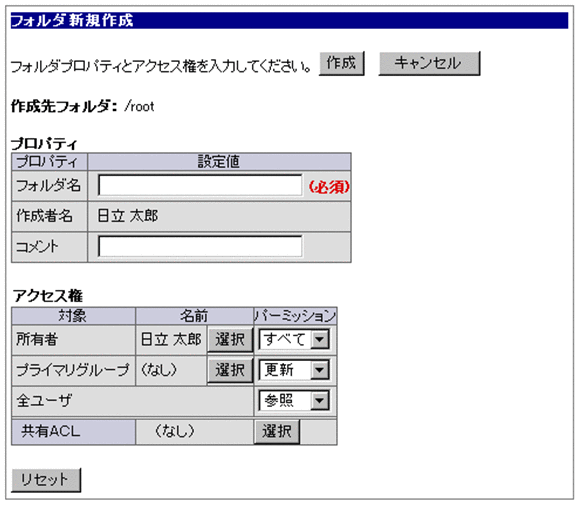Click the 所有者 row label
The width and height of the screenshot is (579, 509).
pos(37,339)
